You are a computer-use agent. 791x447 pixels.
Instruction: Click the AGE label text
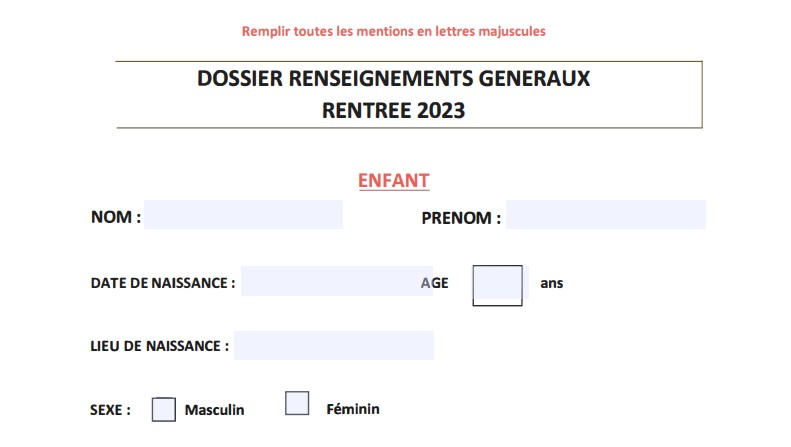pyautogui.click(x=434, y=283)
